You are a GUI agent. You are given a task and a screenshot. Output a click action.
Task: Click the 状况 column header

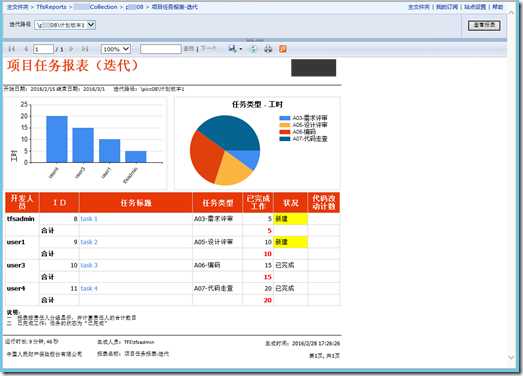[x=291, y=203]
